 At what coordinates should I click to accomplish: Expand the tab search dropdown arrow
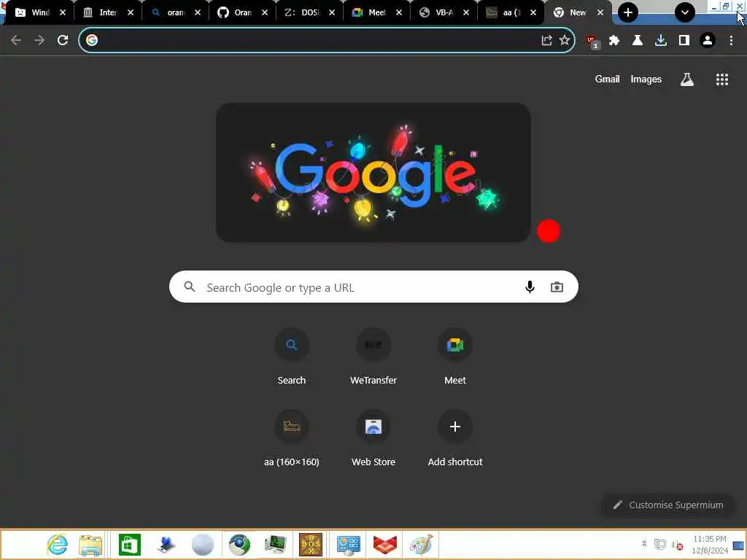[684, 12]
